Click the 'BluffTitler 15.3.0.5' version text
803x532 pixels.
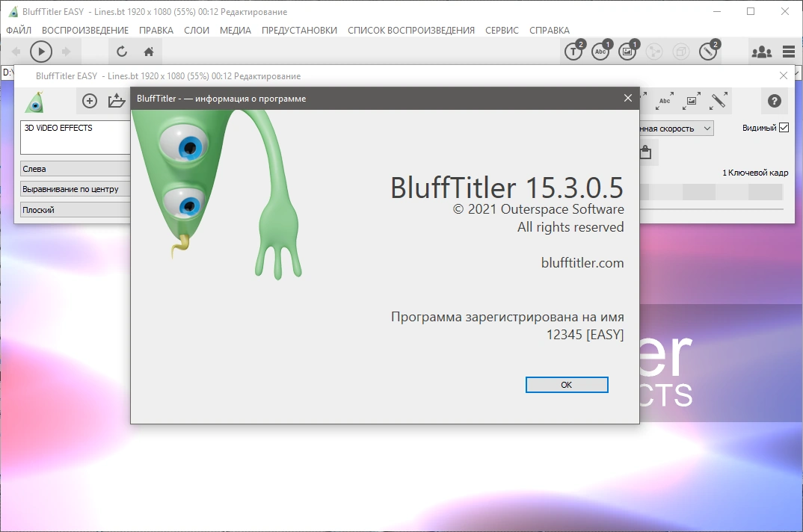point(507,188)
